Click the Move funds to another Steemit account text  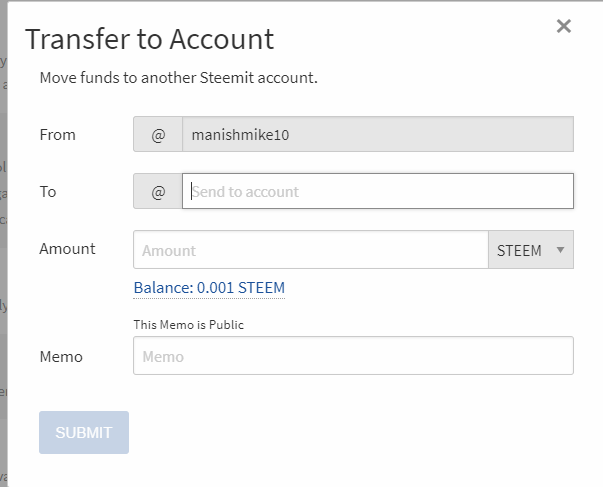tap(178, 77)
